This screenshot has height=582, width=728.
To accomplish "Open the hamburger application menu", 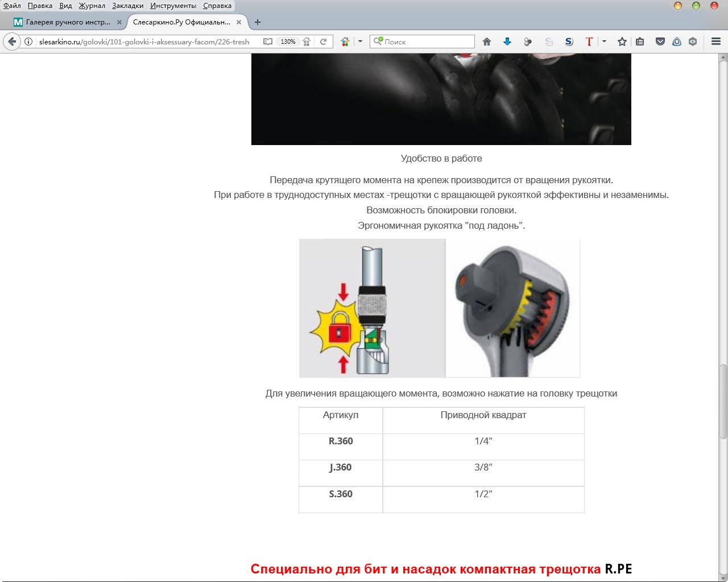I will click(x=716, y=42).
